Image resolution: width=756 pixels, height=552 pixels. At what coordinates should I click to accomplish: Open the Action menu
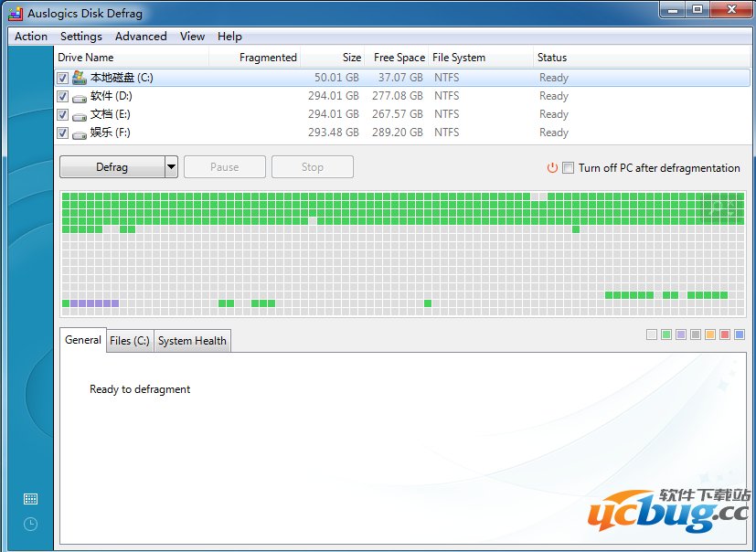[29, 37]
